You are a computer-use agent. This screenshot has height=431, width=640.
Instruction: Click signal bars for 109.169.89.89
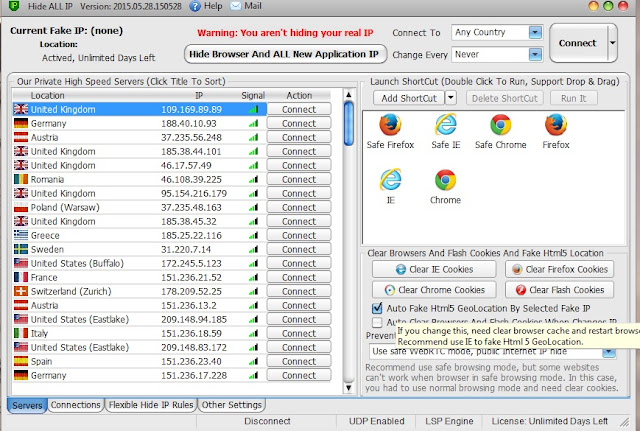point(253,109)
